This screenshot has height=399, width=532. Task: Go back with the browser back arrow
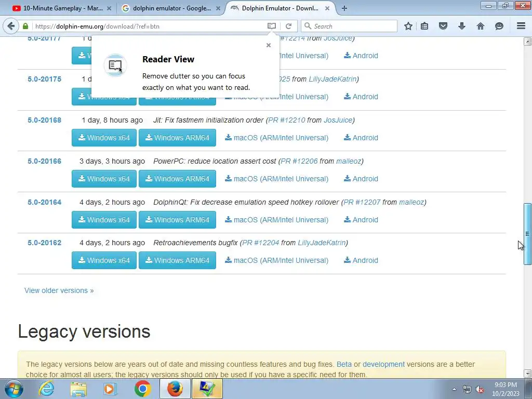click(11, 26)
